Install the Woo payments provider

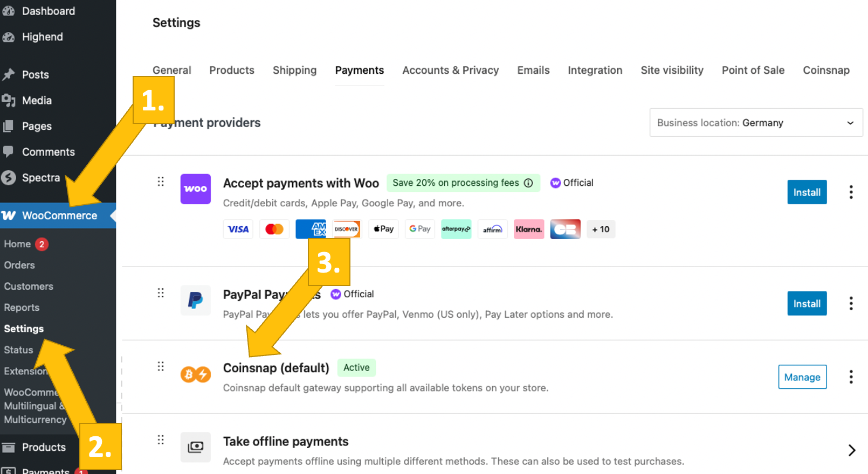807,192
